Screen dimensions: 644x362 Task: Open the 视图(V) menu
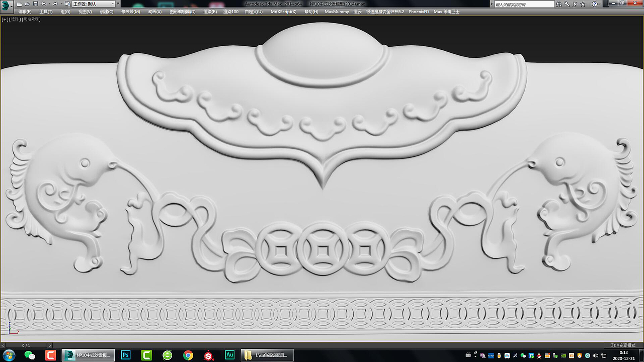(x=85, y=12)
